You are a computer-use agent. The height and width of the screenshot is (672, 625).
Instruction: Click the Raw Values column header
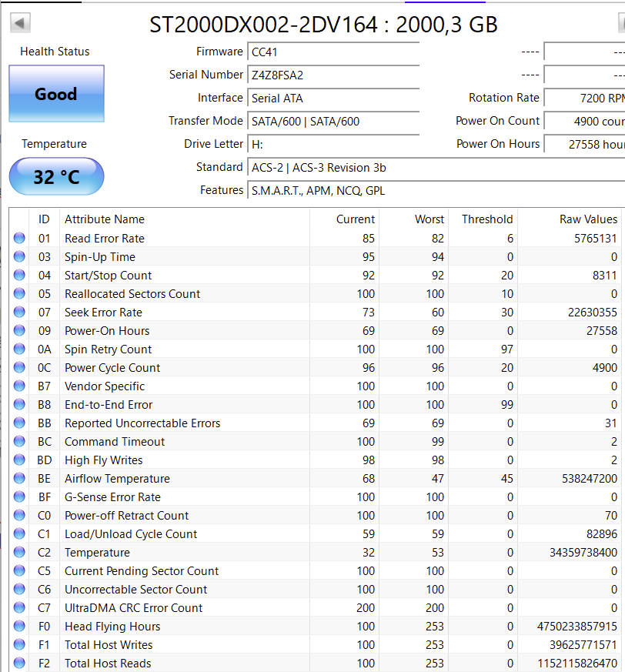(570, 219)
